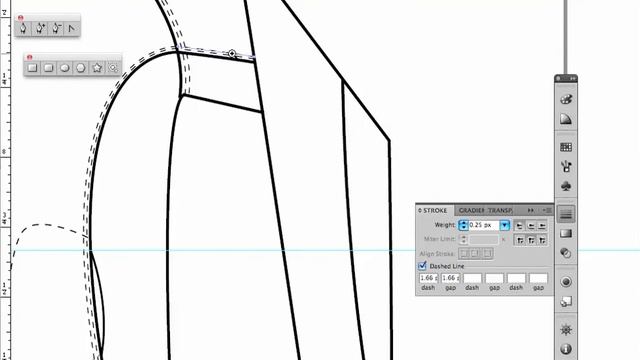The height and width of the screenshot is (360, 640).
Task: Click the Weight label text
Action: (445, 225)
